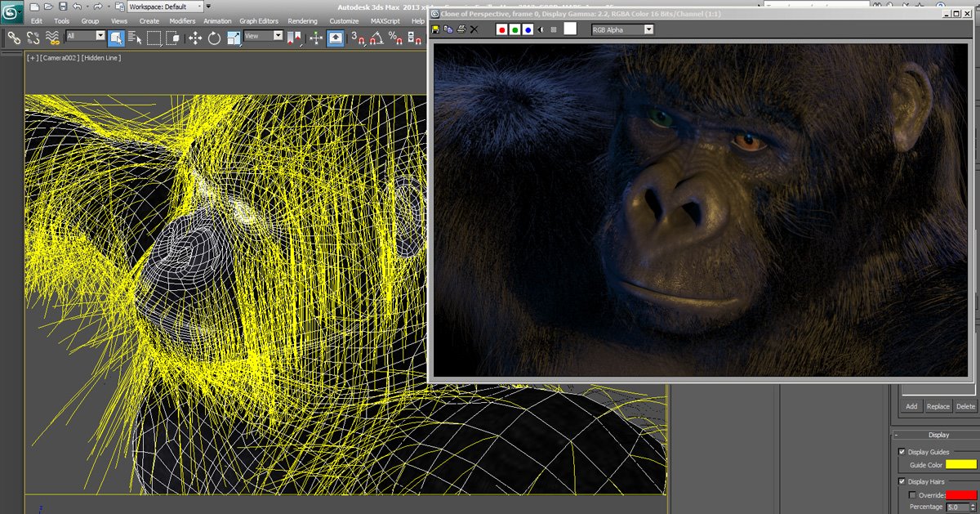Open the All selection filter dropdown
The image size is (980, 514).
86,36
